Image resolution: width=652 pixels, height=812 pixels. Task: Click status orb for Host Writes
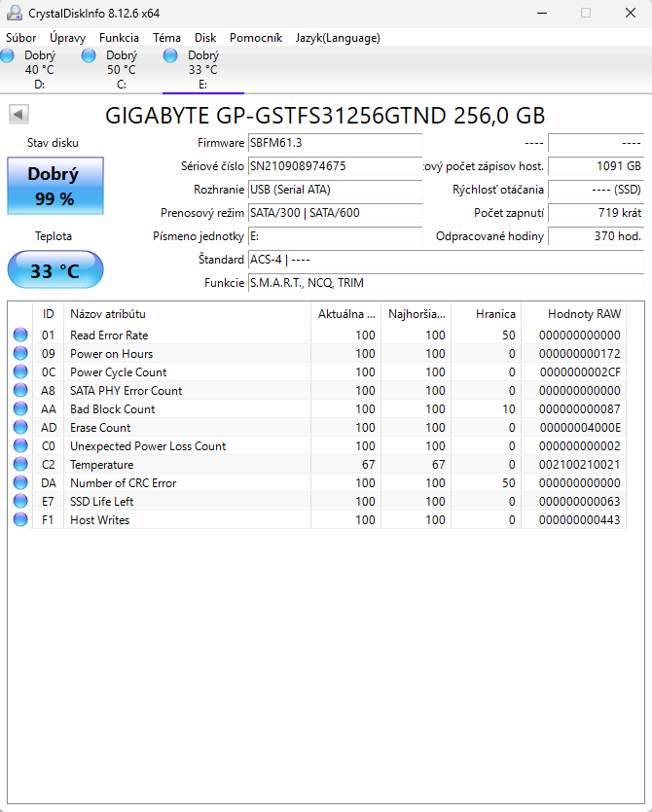(x=20, y=520)
